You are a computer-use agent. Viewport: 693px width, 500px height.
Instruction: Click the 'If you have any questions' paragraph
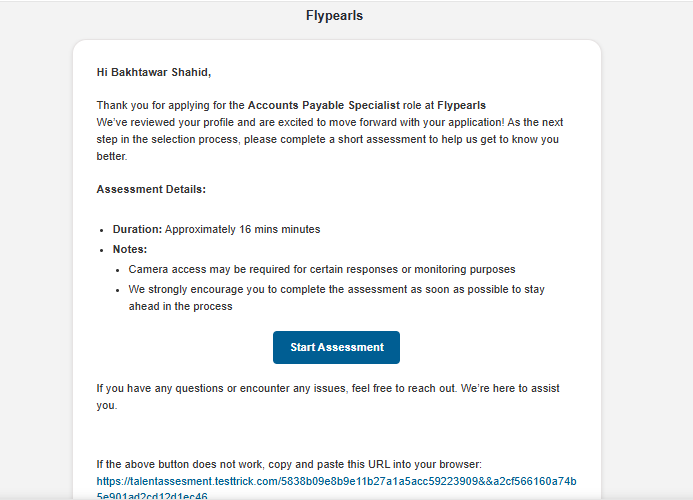coord(328,397)
